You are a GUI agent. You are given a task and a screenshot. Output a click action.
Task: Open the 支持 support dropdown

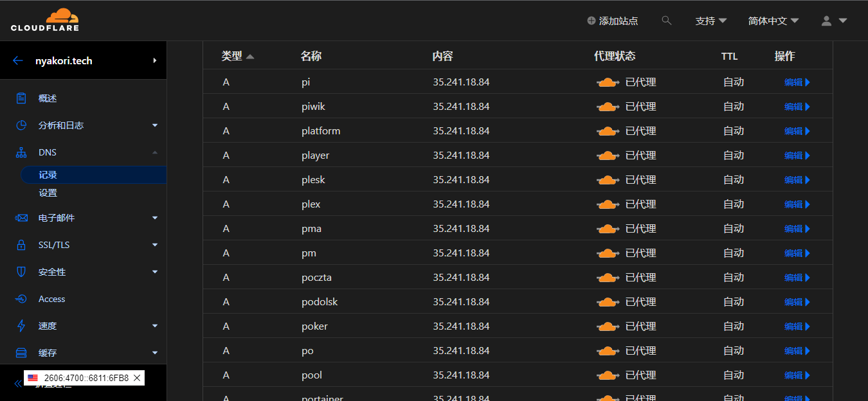tap(711, 21)
